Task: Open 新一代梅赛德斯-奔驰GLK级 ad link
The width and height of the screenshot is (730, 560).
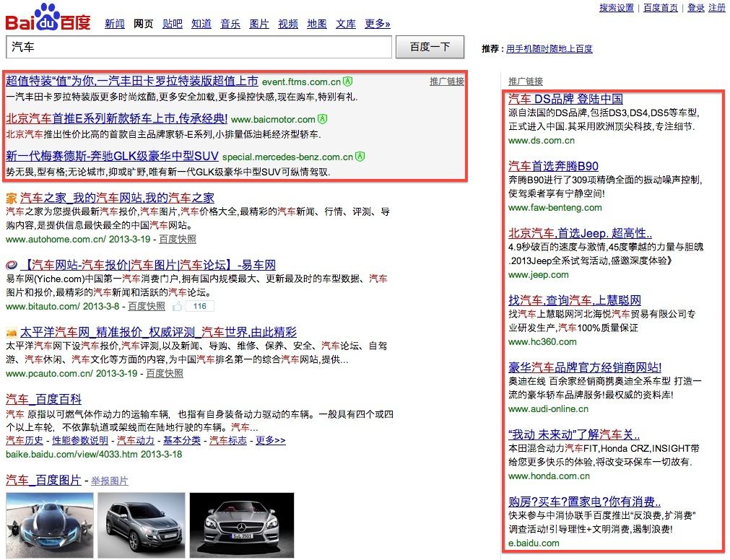Action: pyautogui.click(x=112, y=156)
